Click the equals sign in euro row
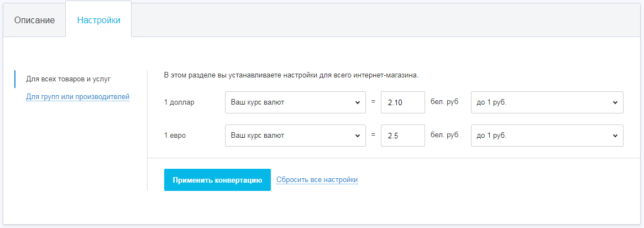The height and width of the screenshot is (228, 644). coord(373,135)
